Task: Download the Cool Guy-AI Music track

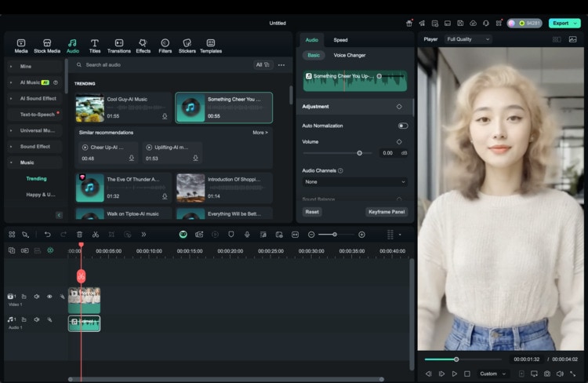Action: 165,116
